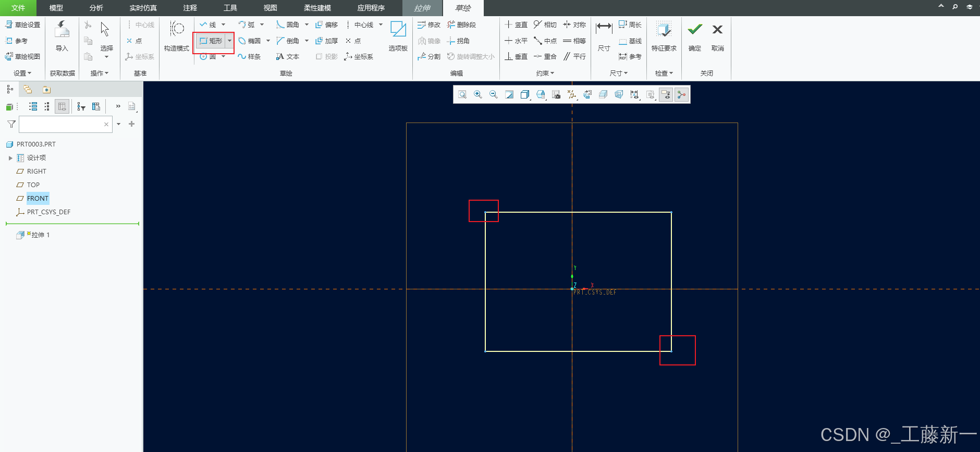Click Zoom Out icon in graphics toolbar

tap(494, 94)
